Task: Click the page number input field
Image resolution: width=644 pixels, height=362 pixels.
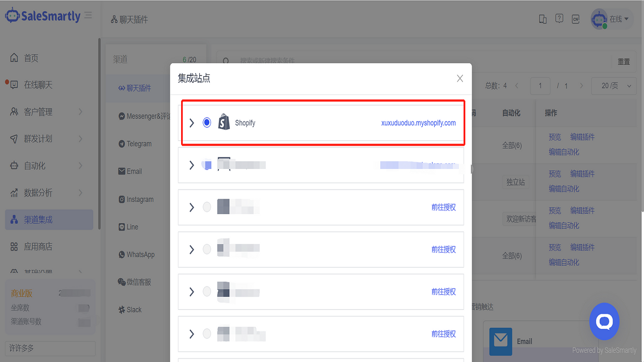Action: [540, 86]
